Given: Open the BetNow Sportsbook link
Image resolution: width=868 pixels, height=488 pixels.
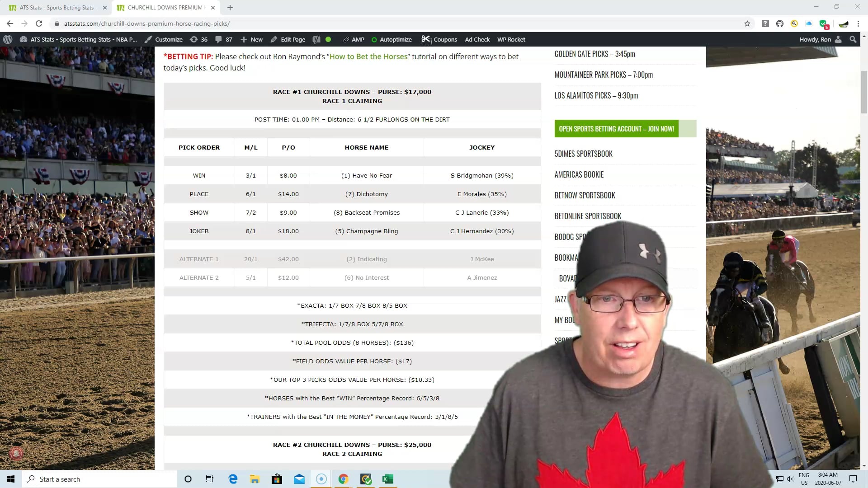Looking at the screenshot, I should 585,195.
